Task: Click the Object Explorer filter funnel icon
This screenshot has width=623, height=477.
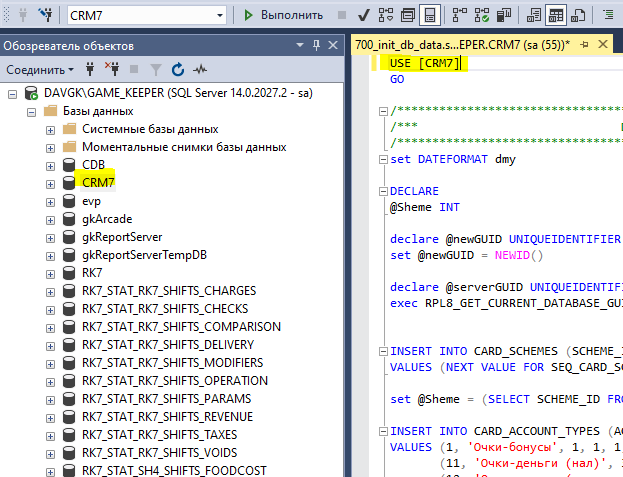Action: click(x=156, y=70)
